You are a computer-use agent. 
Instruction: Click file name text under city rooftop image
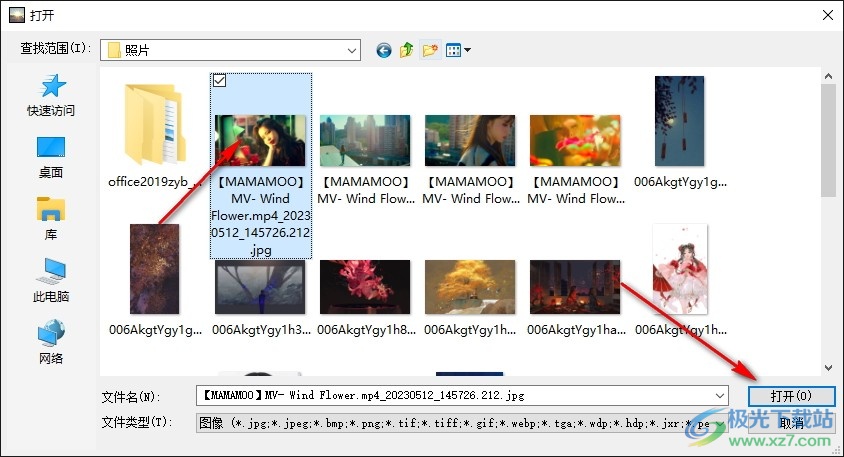tap(365, 190)
